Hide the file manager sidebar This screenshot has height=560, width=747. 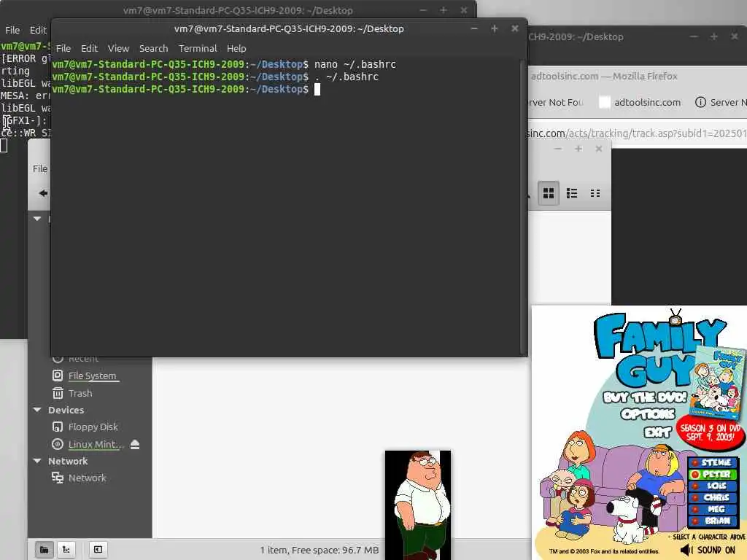tap(98, 550)
